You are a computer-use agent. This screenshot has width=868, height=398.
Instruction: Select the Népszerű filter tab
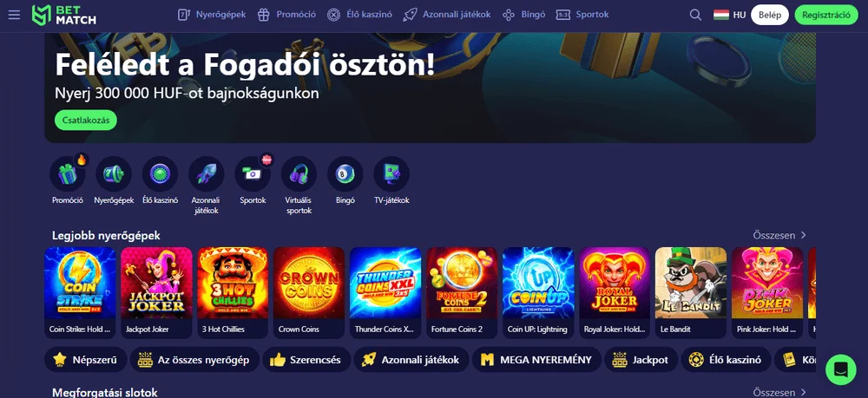[x=86, y=360]
